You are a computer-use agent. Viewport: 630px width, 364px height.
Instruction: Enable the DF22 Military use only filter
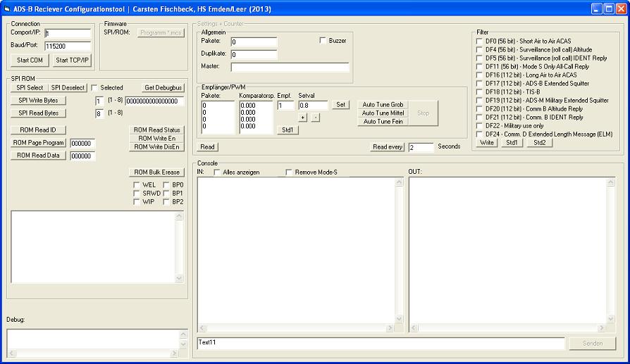pyautogui.click(x=479, y=125)
